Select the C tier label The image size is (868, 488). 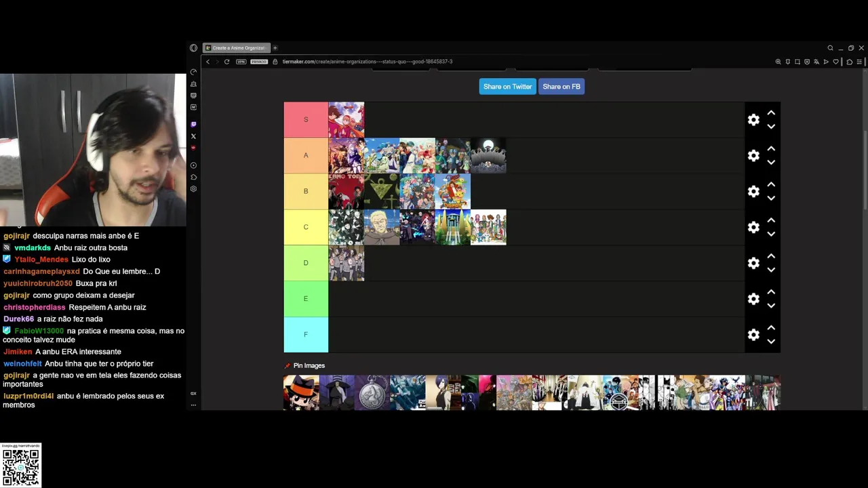tap(306, 227)
